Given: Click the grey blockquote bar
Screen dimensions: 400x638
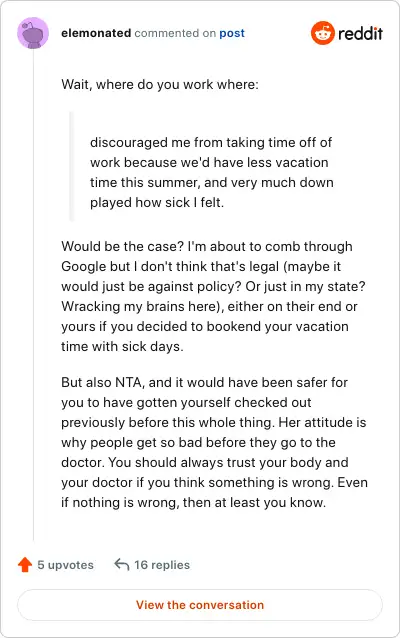Looking at the screenshot, I should 72,166.
